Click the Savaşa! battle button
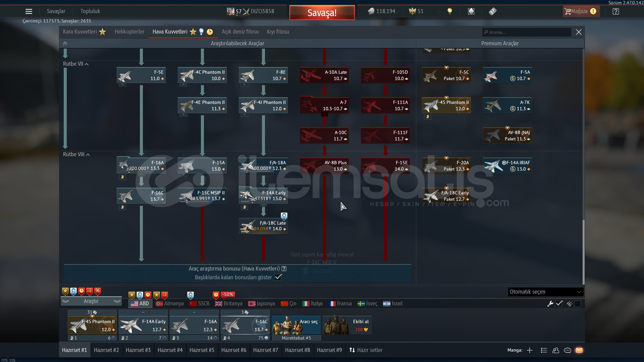 (322, 13)
